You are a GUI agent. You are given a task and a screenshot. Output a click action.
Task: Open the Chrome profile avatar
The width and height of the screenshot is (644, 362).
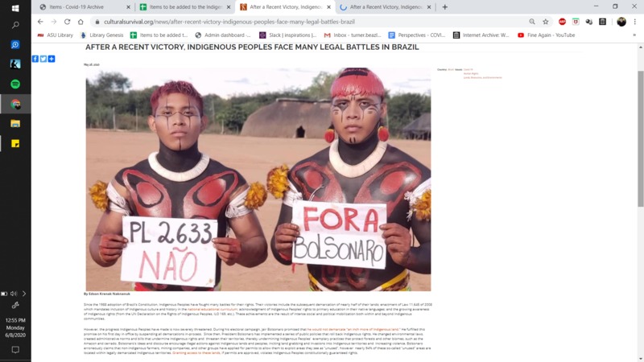[x=621, y=22]
